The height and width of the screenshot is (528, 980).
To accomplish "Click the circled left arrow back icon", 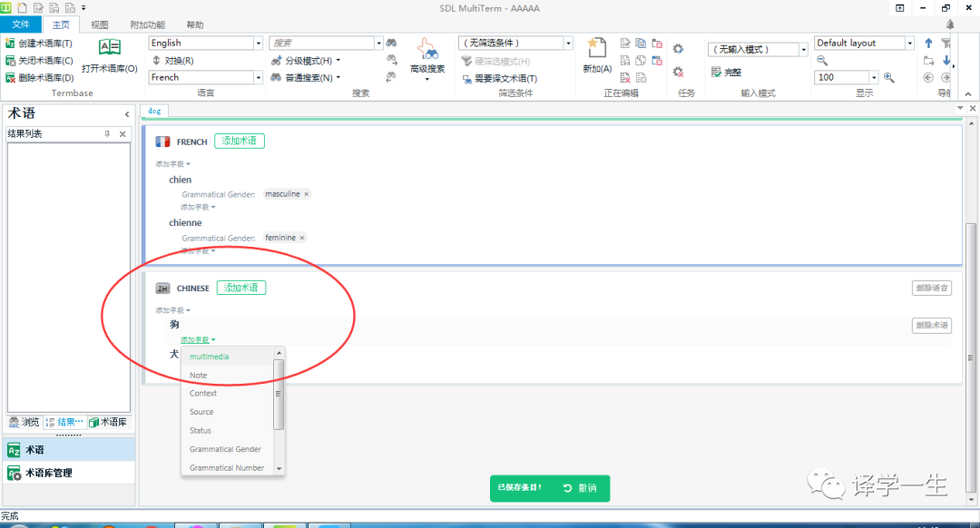I will 928,77.
